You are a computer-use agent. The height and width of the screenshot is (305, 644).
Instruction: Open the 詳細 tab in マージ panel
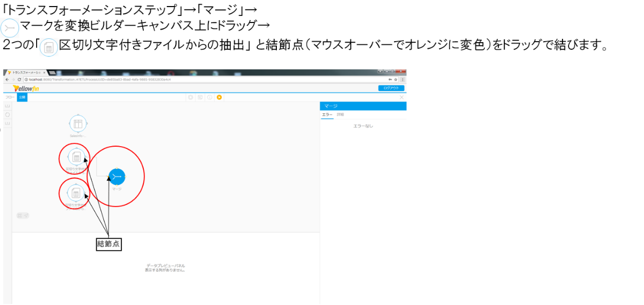coord(340,114)
